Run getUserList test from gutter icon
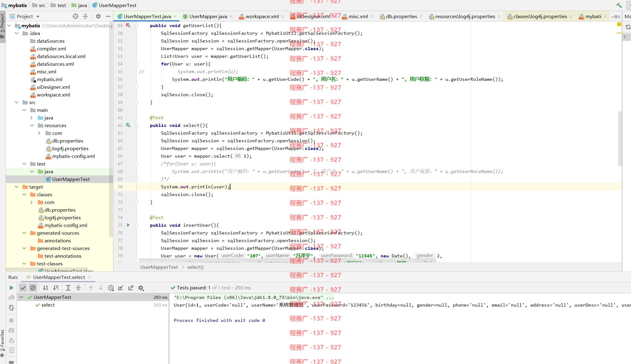 pos(128,25)
